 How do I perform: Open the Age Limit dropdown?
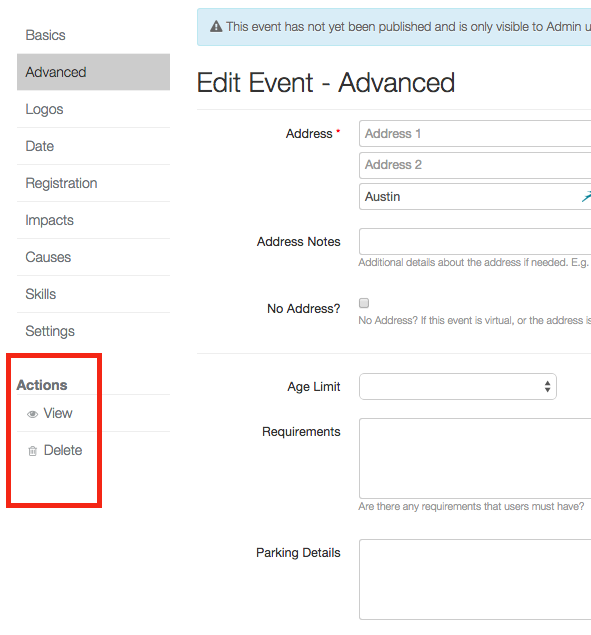tap(458, 386)
